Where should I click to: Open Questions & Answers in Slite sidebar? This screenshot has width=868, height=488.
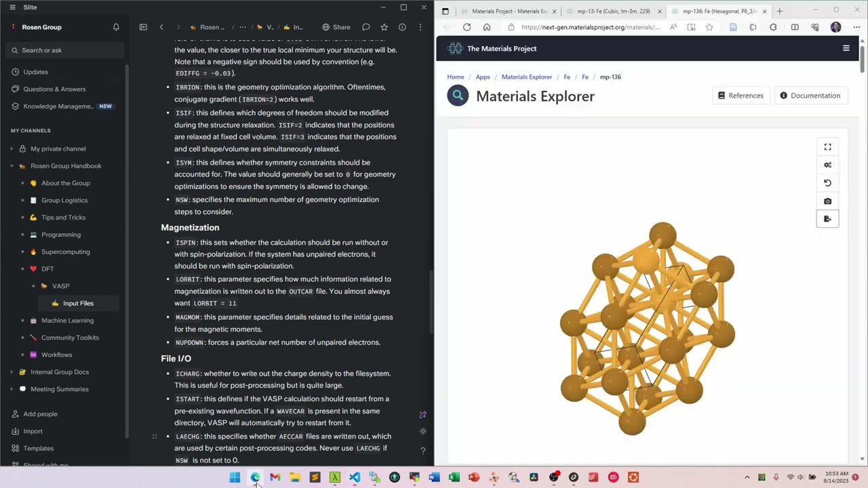[54, 89]
